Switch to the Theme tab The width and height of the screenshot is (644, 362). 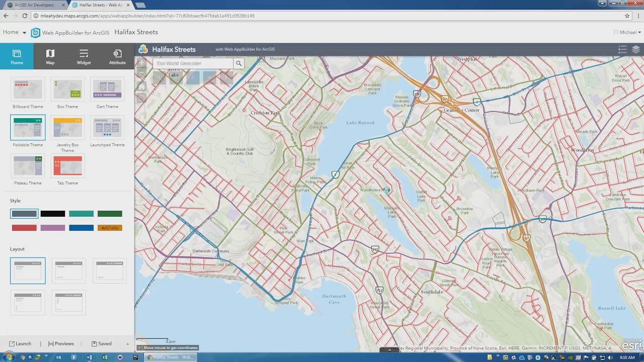click(17, 56)
